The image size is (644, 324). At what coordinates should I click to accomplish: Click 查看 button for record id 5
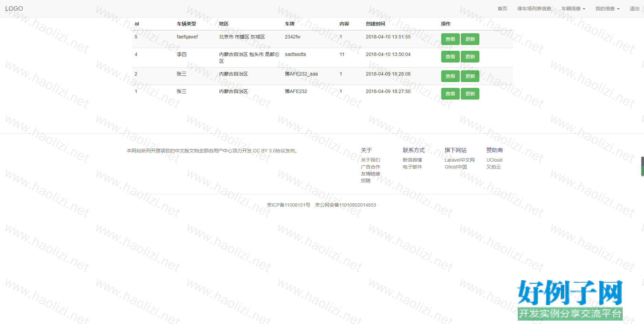tap(450, 39)
